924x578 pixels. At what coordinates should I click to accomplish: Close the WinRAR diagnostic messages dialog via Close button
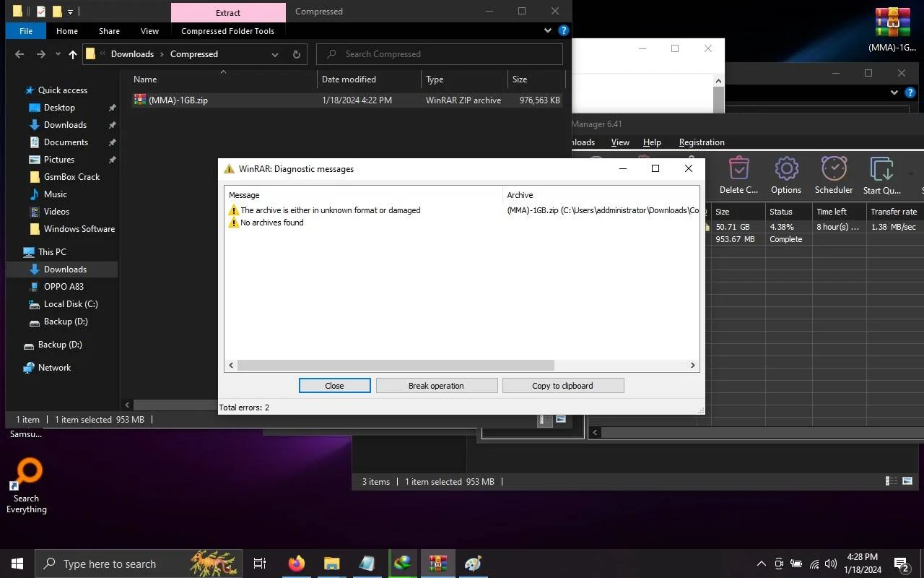[335, 386]
